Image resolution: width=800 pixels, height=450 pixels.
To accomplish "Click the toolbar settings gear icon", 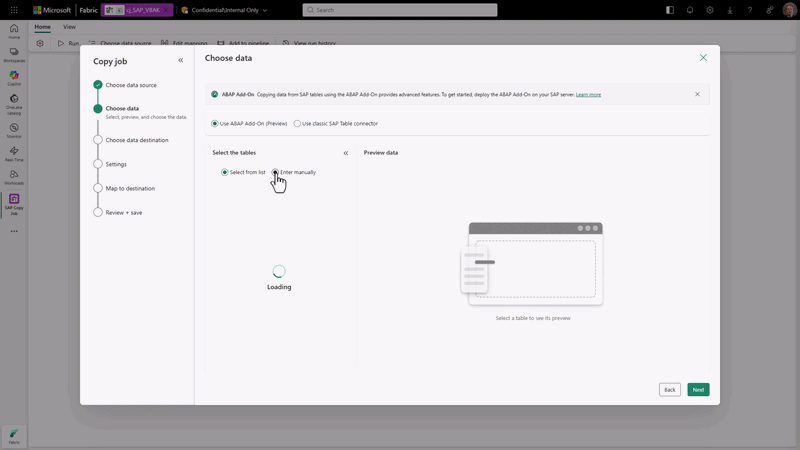I will pos(40,43).
